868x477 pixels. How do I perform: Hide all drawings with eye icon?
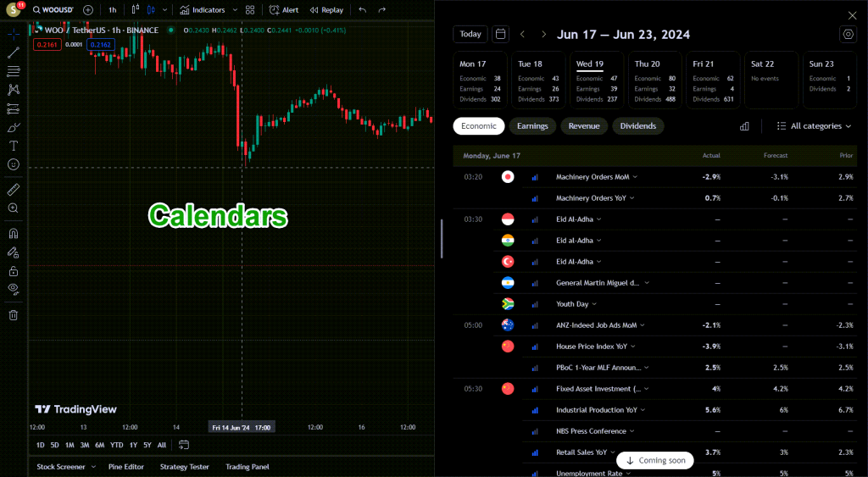pyautogui.click(x=14, y=289)
